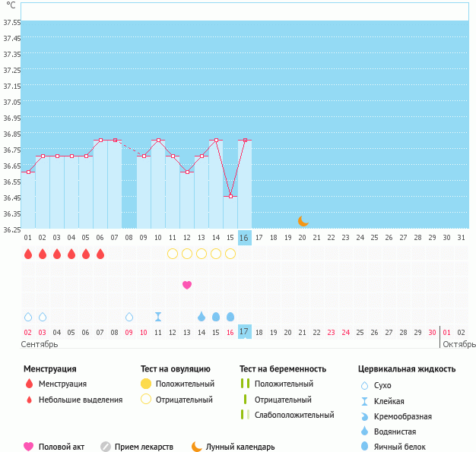Click the pink heart intercourse marker

pyautogui.click(x=187, y=285)
